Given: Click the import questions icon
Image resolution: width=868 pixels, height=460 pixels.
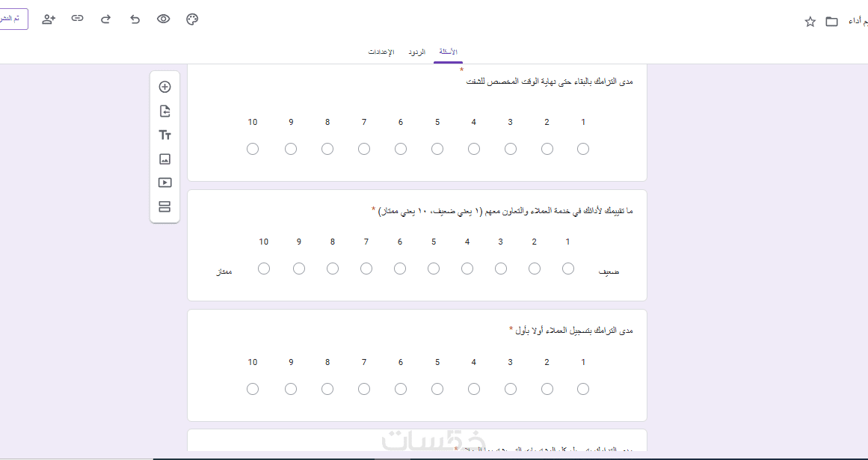Looking at the screenshot, I should [165, 111].
